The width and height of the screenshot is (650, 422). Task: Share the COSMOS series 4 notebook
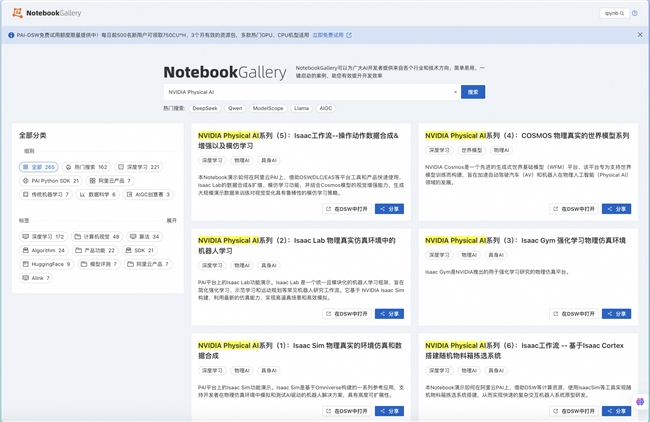coord(617,209)
